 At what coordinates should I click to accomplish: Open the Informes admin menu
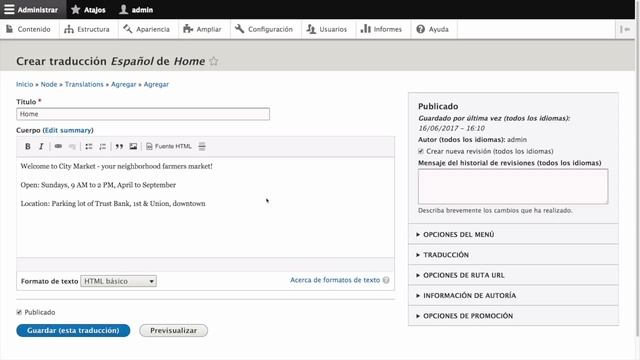tap(382, 29)
